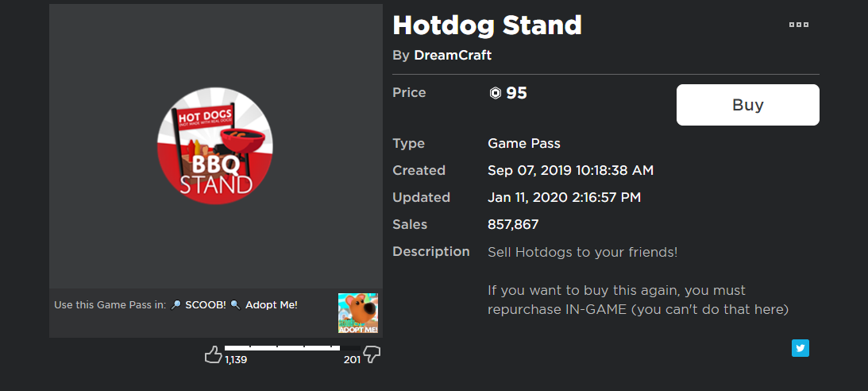Click the "Sell Hotdogs to your friends!" description
Screen dimensions: 868x391
(x=582, y=252)
